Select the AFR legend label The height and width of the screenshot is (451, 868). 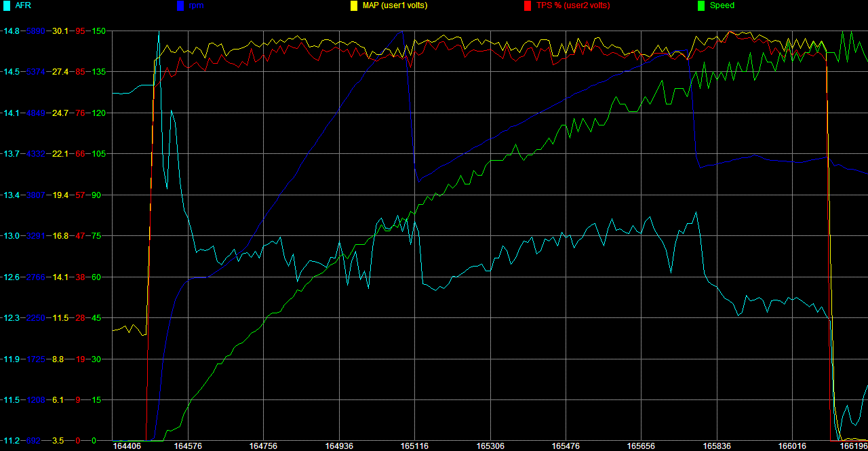pos(23,5)
